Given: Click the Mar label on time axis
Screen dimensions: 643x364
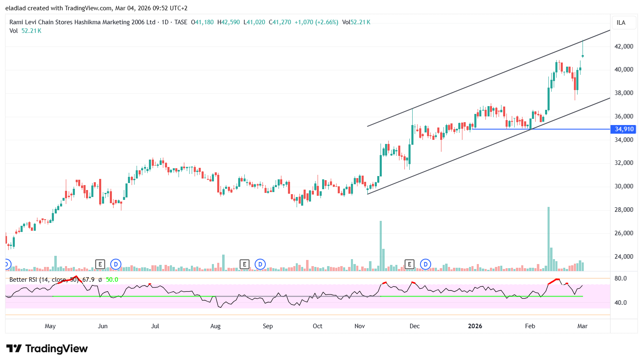Looking at the screenshot, I should pyautogui.click(x=583, y=326).
